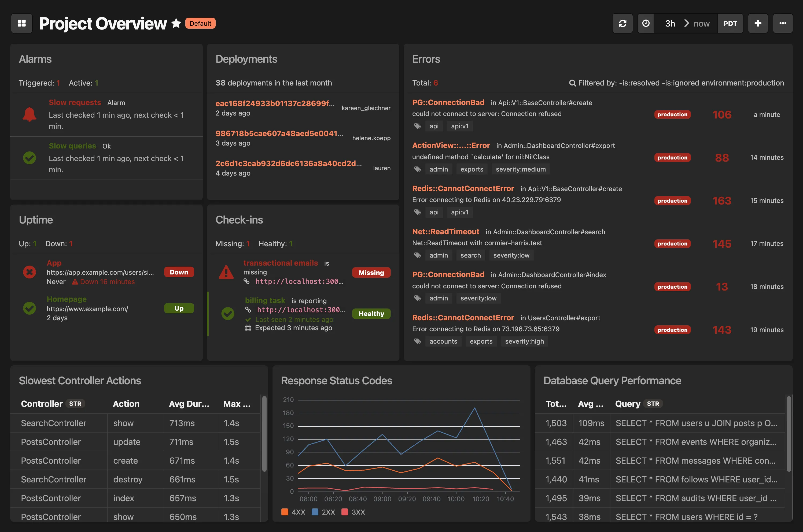Click the green checkmark icon on billing task
803x532 pixels.
pyautogui.click(x=227, y=314)
